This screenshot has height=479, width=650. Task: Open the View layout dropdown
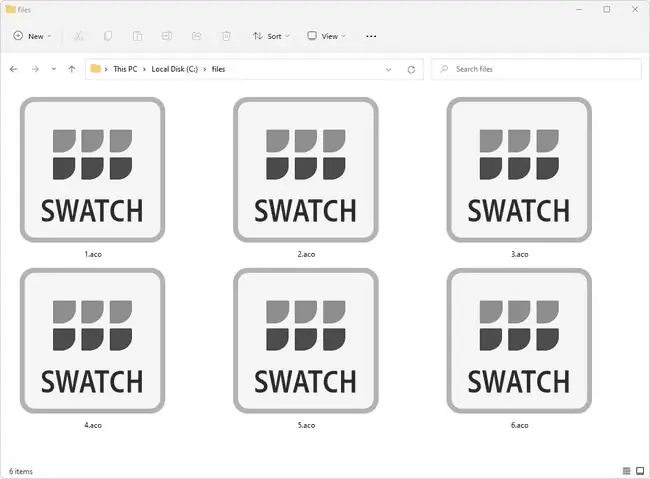point(327,36)
